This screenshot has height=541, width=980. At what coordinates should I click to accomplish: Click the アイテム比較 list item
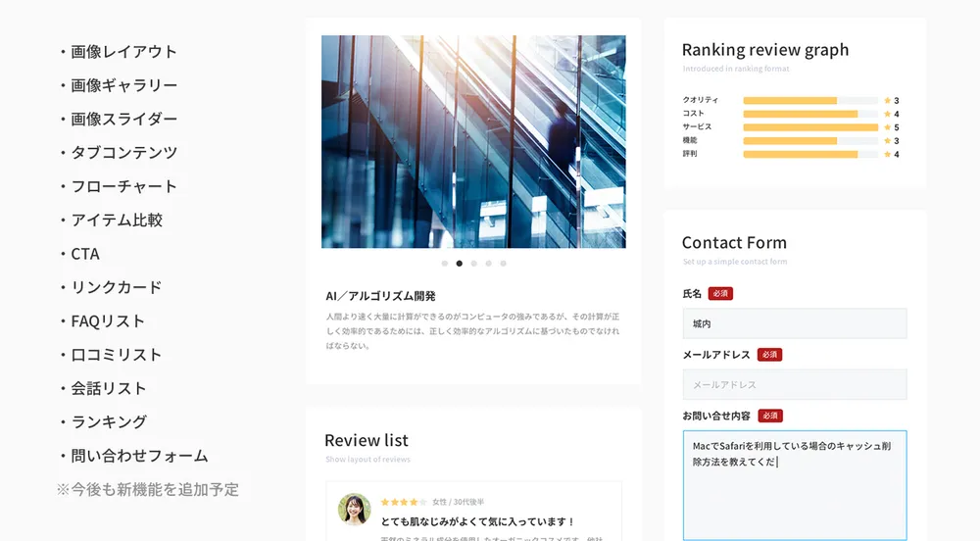[112, 221]
